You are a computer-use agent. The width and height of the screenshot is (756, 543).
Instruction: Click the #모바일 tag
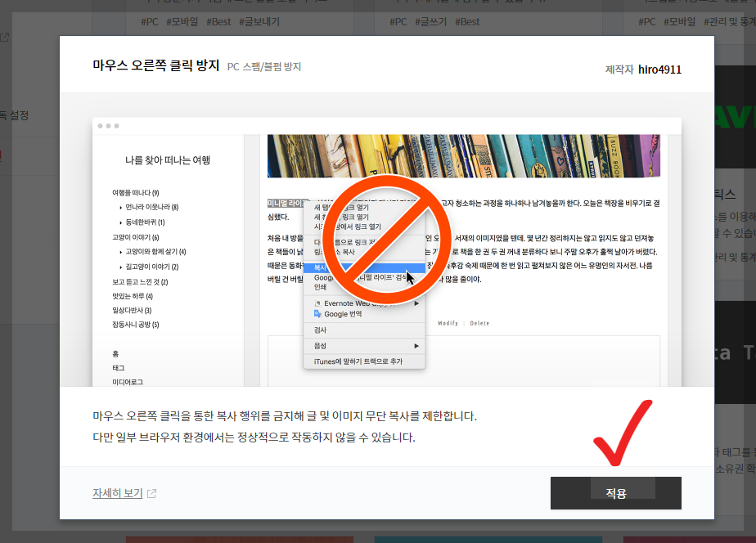(x=184, y=21)
